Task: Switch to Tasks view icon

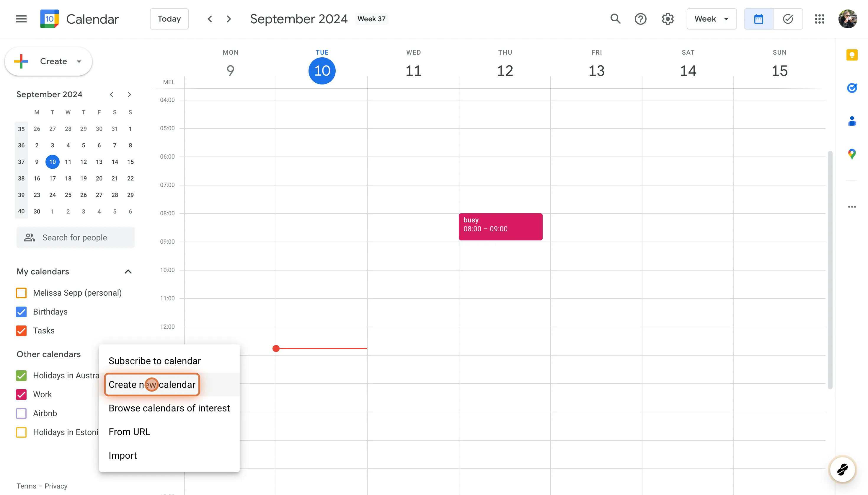Action: pyautogui.click(x=788, y=19)
